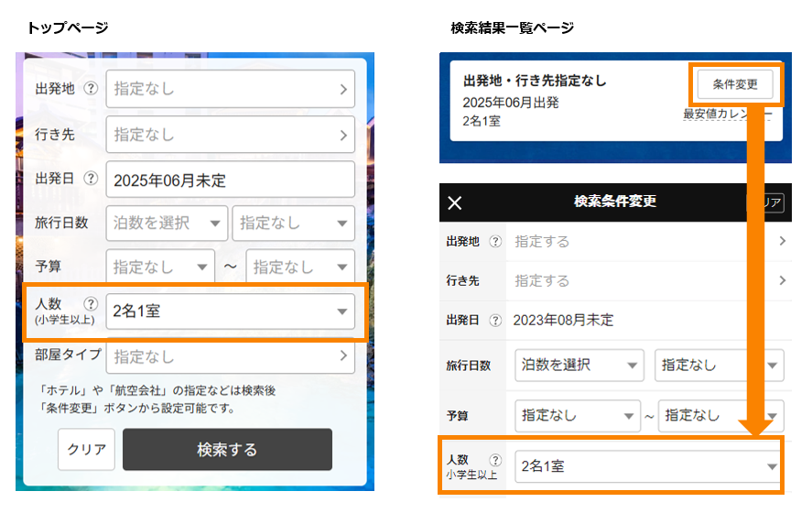Open the 2名1室 people dropdown on top page
Screen dimensions: 812x524
[230, 311]
